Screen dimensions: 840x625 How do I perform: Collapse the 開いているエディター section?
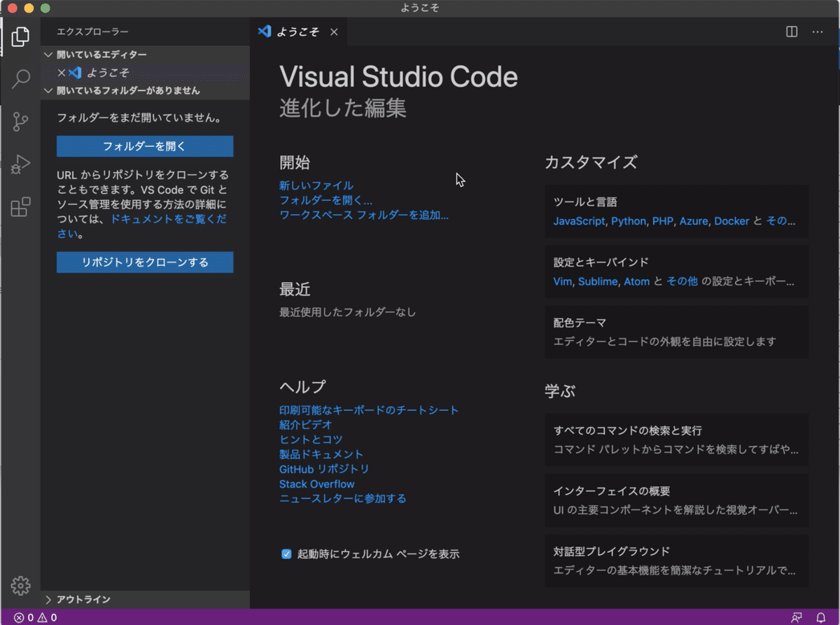pyautogui.click(x=145, y=55)
